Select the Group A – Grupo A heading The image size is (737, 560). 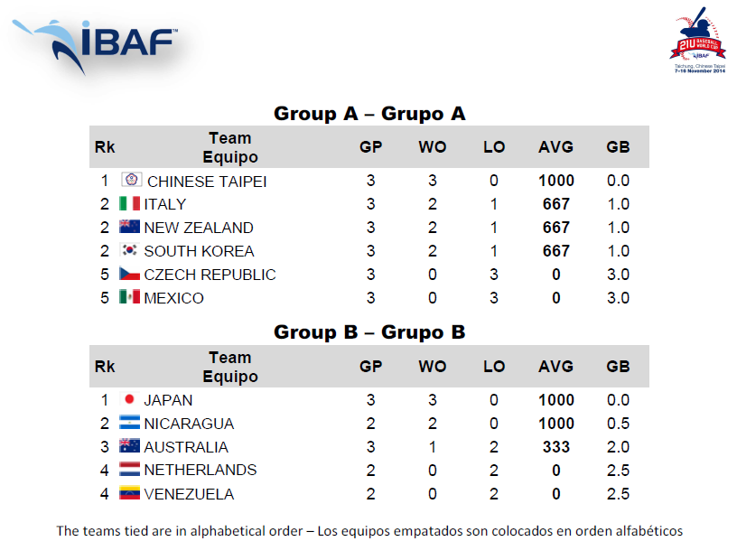pos(369,114)
